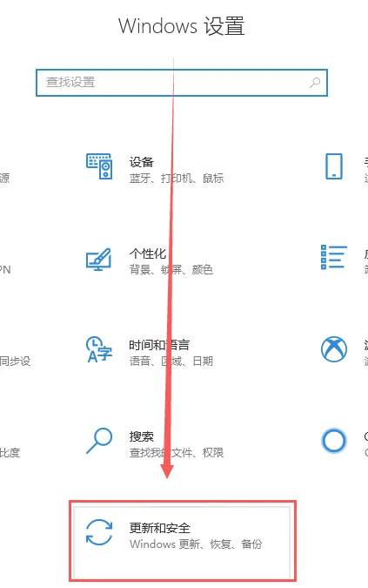Select the Time and Language icon
This screenshot has height=588, width=368.
click(x=99, y=350)
